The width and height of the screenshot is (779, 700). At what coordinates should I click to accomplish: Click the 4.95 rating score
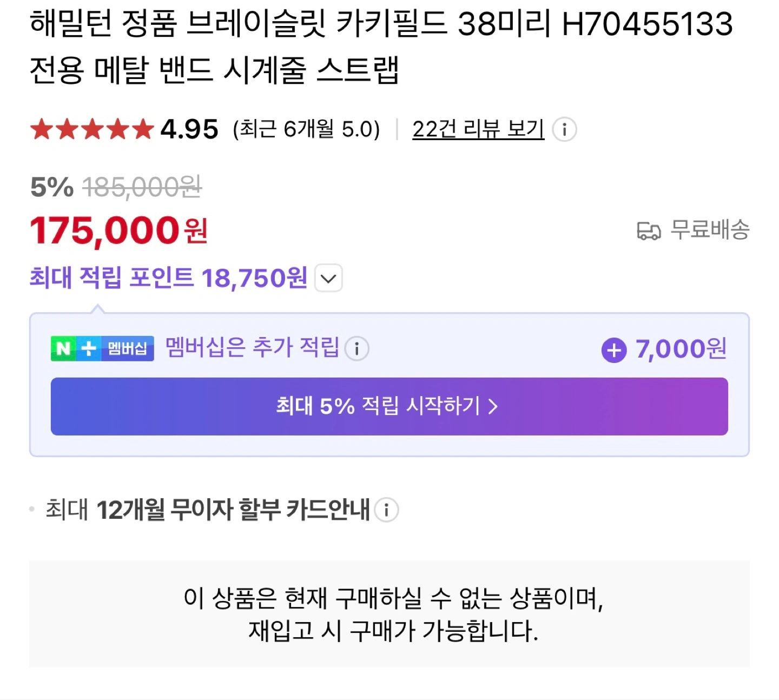[189, 129]
